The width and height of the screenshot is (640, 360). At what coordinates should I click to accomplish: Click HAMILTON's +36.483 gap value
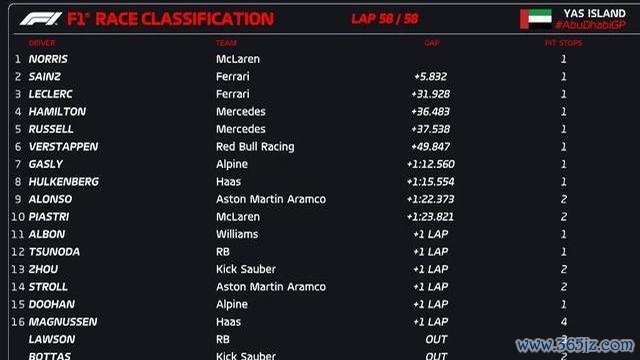[x=430, y=111]
